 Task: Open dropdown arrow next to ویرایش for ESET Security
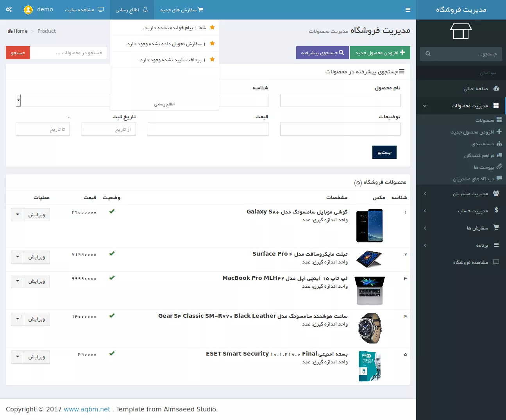click(x=18, y=357)
